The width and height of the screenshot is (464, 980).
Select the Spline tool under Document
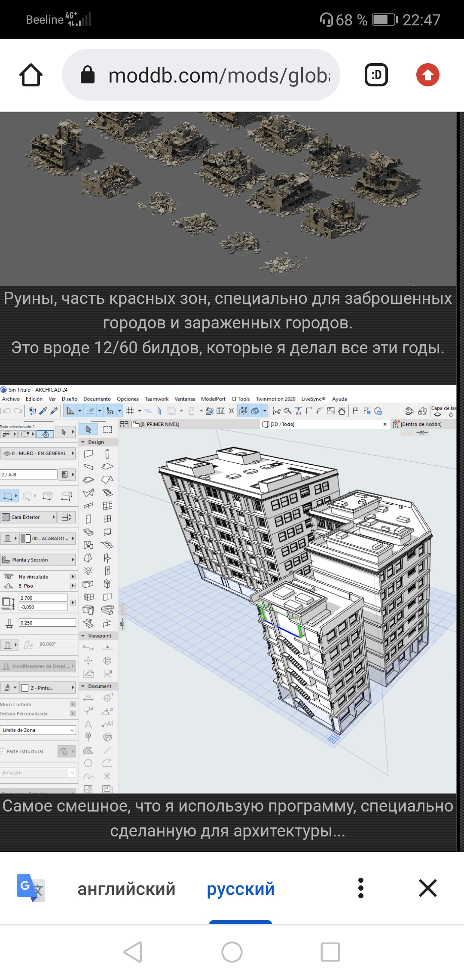coord(89,776)
